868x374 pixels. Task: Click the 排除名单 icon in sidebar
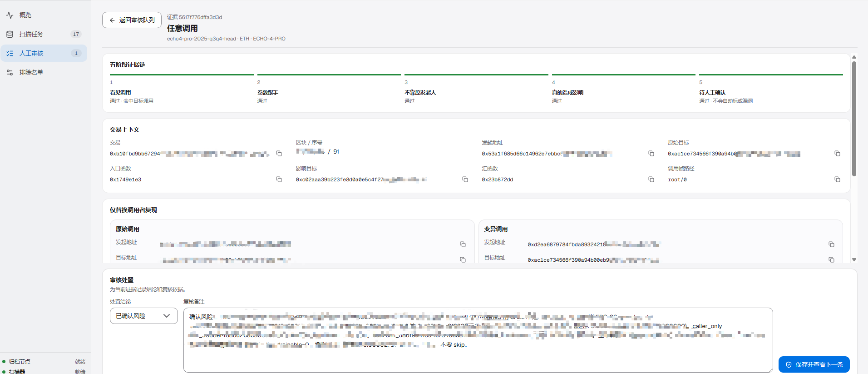(x=10, y=72)
